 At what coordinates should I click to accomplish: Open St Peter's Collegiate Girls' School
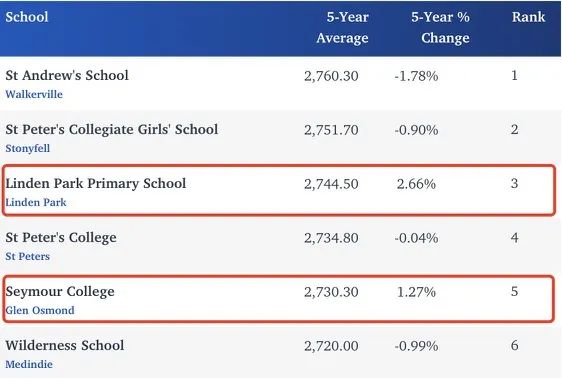[112, 129]
